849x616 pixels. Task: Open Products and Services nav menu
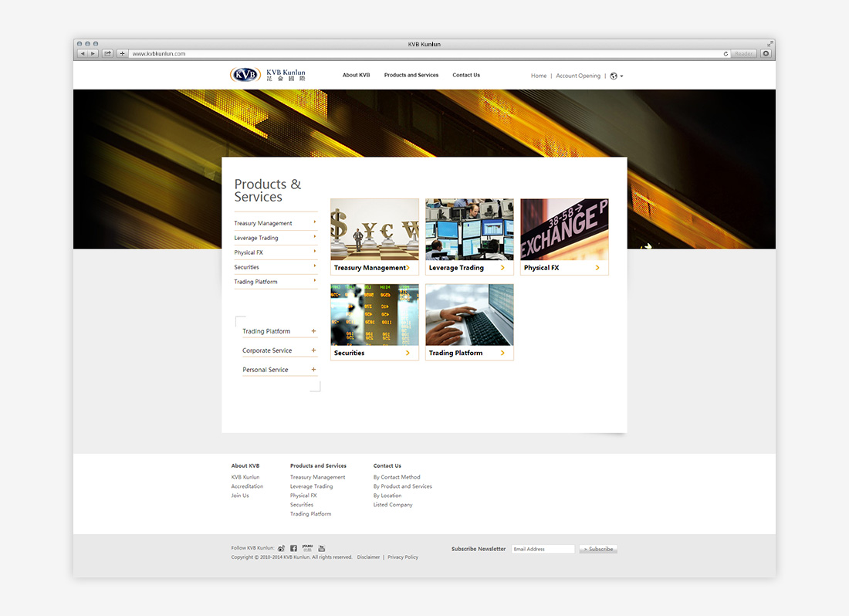pos(411,76)
